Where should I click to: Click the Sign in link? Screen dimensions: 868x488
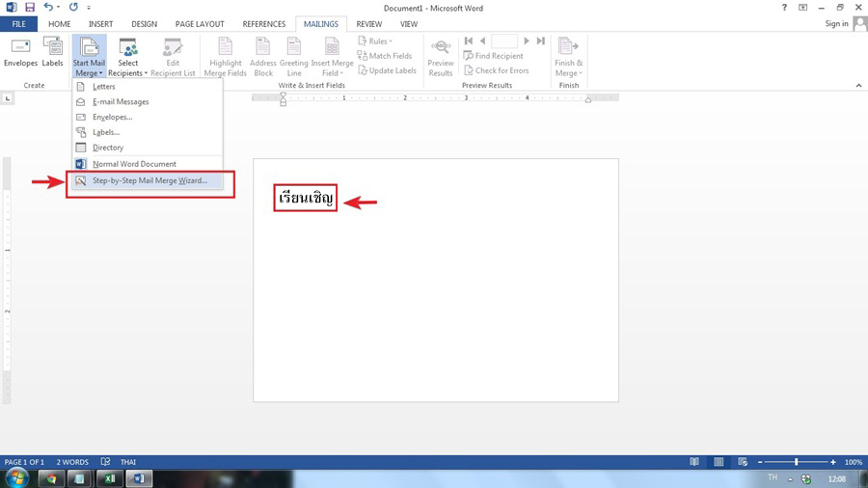click(836, 23)
